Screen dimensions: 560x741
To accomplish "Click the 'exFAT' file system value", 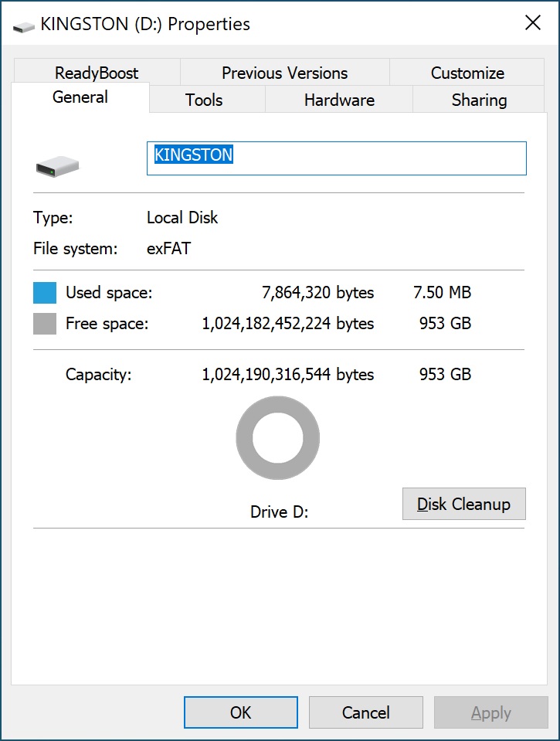I will (168, 248).
